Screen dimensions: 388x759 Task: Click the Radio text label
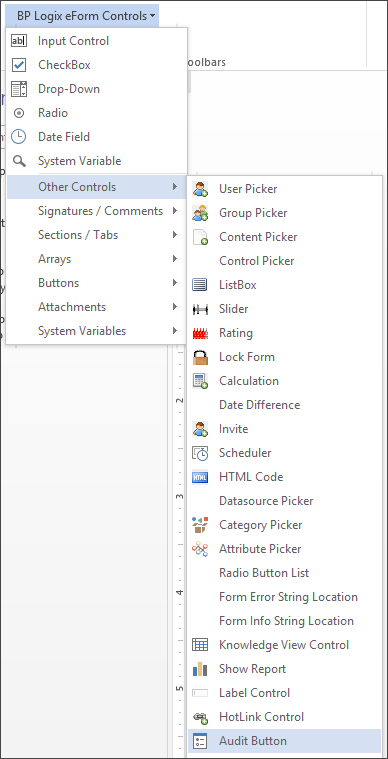coord(53,113)
